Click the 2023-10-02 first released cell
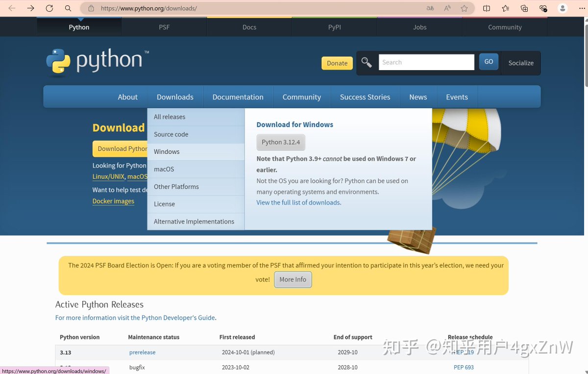 235,367
